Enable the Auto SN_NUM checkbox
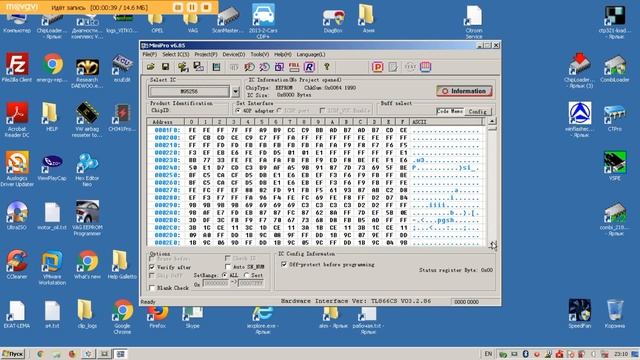Screen dimensions: 640x360 coord(227,267)
